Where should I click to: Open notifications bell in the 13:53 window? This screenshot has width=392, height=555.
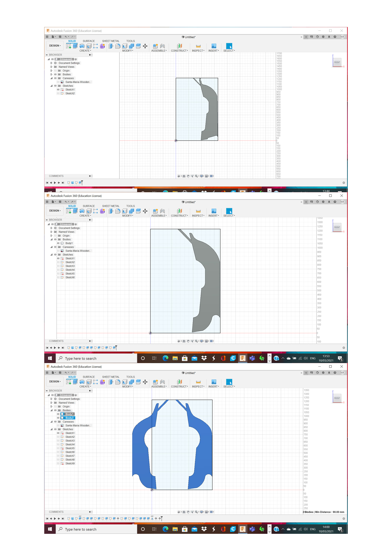pyautogui.click(x=329, y=202)
